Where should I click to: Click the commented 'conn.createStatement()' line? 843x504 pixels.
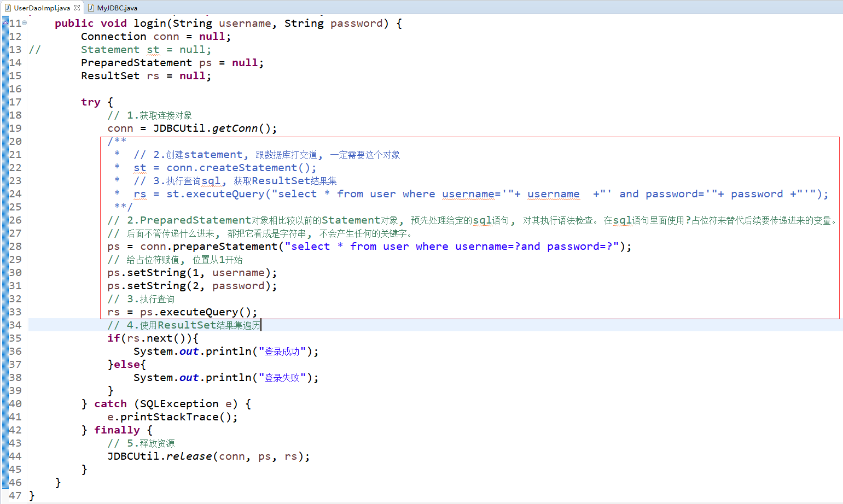click(x=225, y=168)
